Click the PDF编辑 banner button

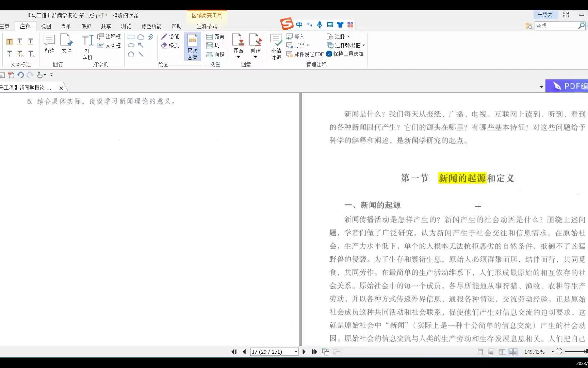[567, 86]
